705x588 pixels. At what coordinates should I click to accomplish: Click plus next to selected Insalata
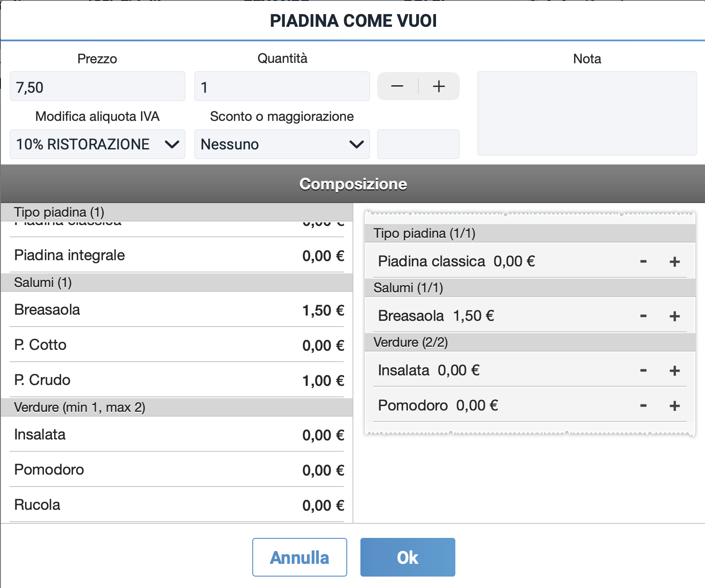[674, 371]
